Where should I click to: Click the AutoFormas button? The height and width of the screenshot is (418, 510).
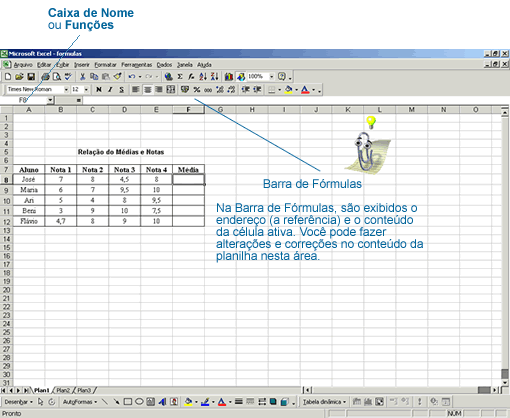80,402
